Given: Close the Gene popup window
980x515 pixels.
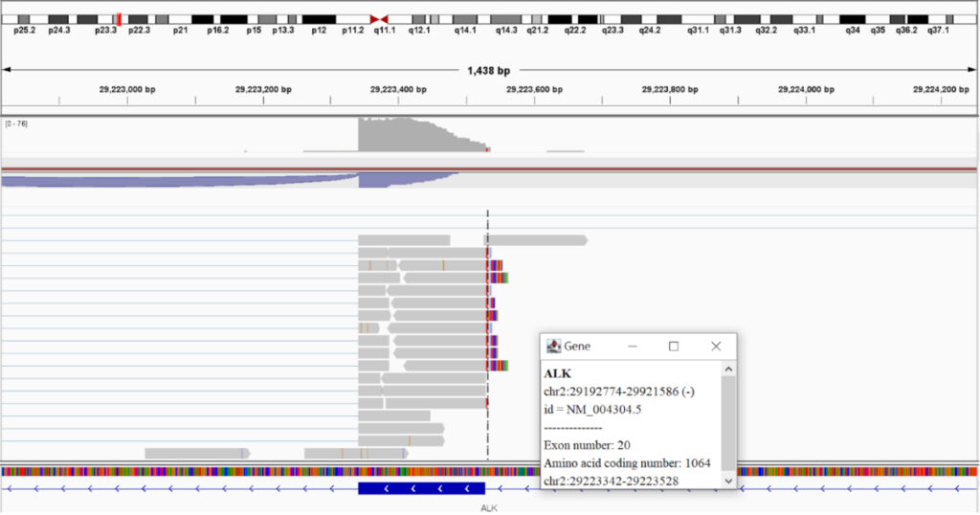Looking at the screenshot, I should pyautogui.click(x=715, y=347).
